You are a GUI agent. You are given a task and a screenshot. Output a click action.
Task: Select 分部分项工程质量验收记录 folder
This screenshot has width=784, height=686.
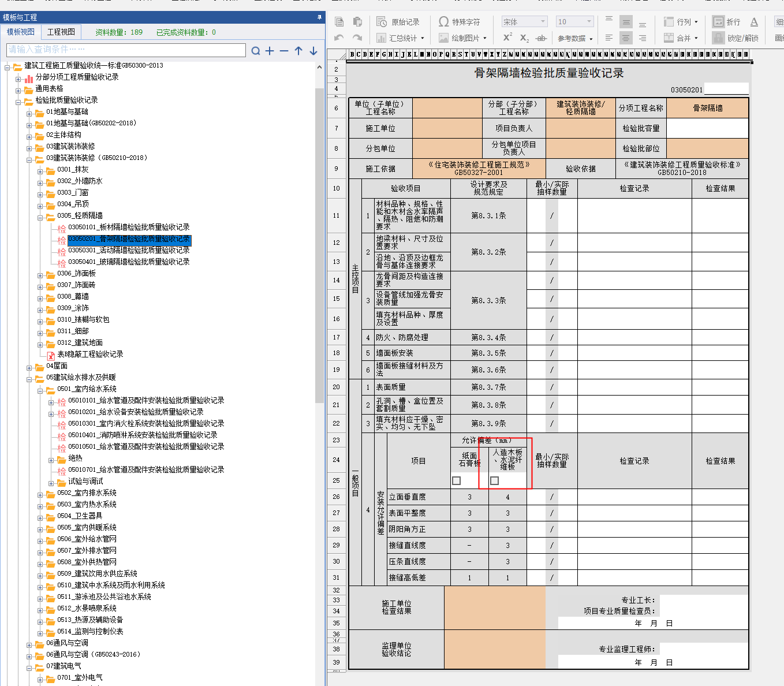point(77,77)
